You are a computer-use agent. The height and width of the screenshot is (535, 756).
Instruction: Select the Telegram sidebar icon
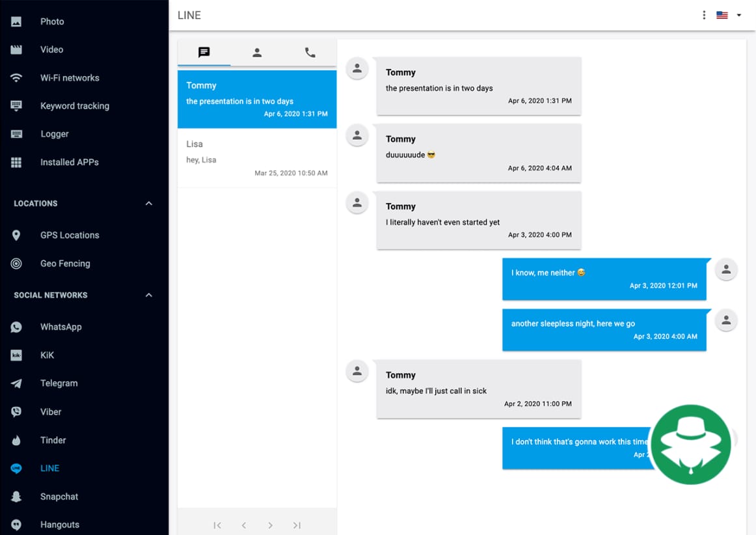(16, 383)
